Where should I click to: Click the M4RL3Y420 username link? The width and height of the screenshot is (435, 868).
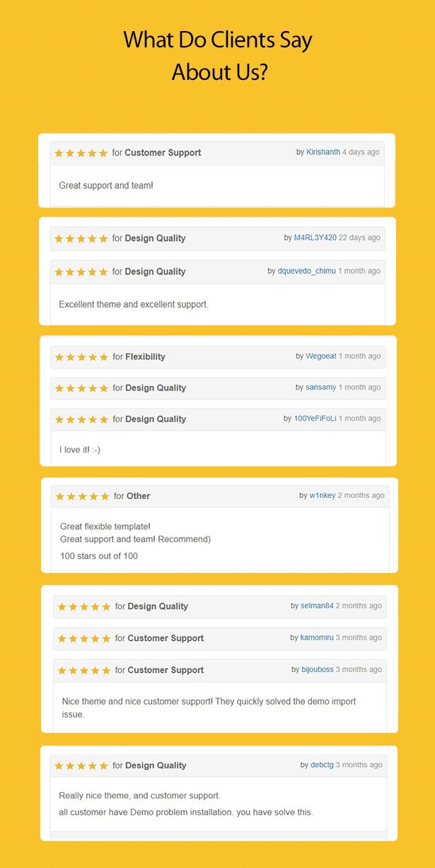click(315, 238)
